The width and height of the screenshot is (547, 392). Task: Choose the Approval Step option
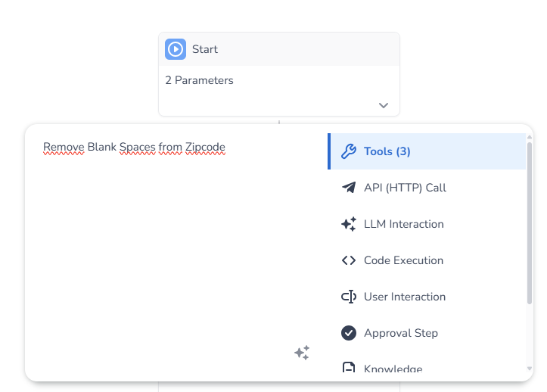click(400, 333)
